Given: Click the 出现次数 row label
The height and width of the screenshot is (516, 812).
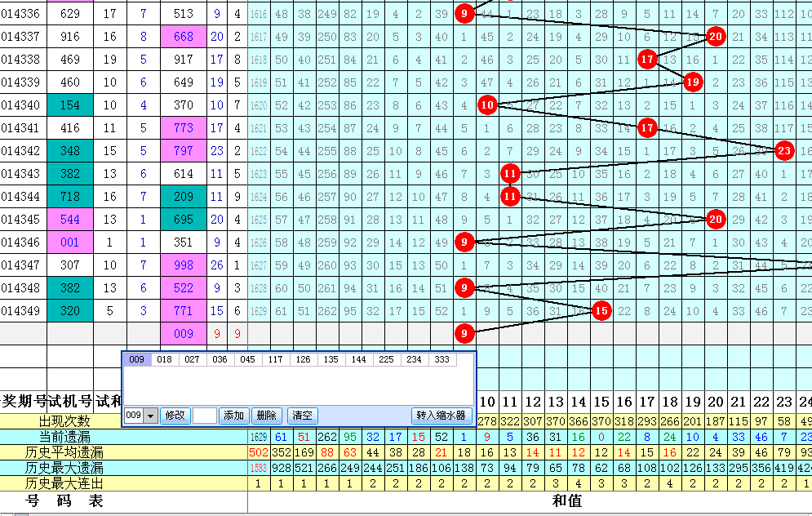Looking at the screenshot, I should [x=64, y=420].
